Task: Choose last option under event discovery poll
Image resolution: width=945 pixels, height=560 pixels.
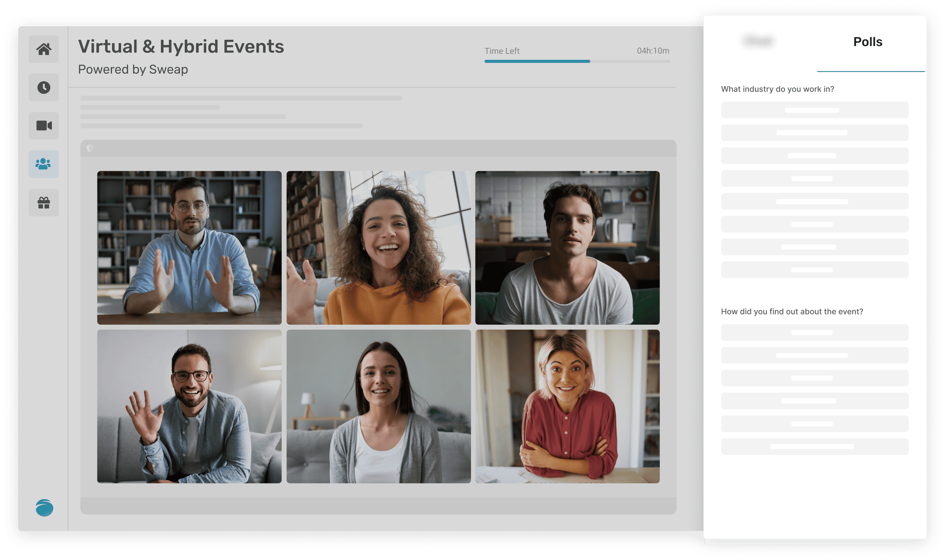Action: tap(814, 447)
